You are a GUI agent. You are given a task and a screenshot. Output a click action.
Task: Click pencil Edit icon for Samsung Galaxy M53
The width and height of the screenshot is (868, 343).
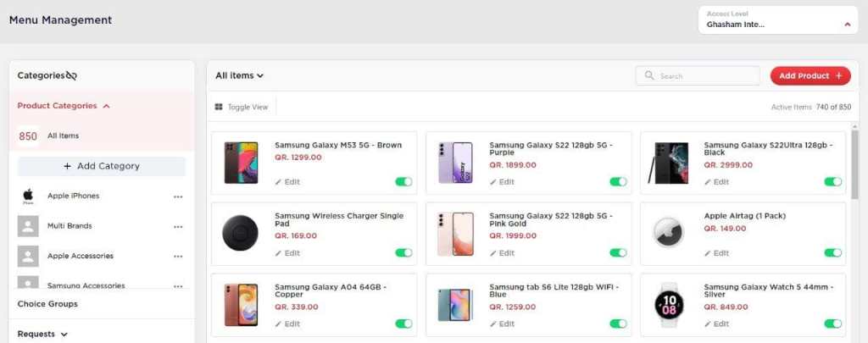coord(279,182)
